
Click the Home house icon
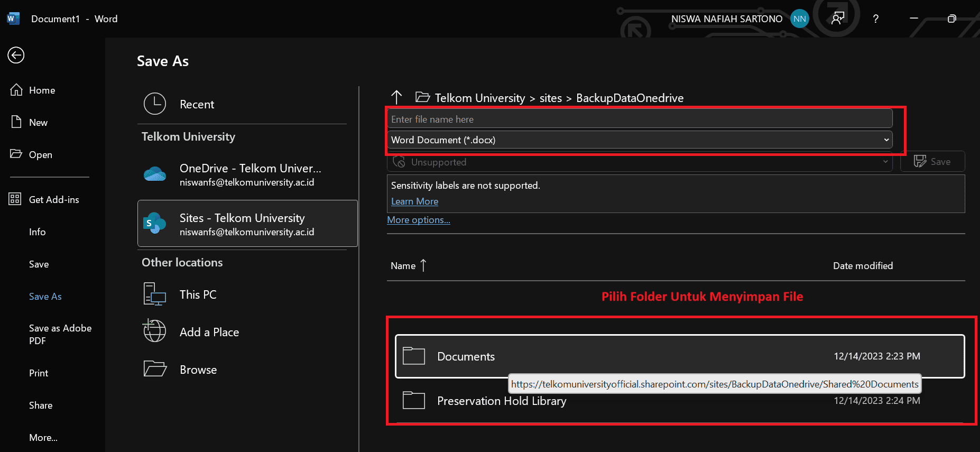coord(16,90)
